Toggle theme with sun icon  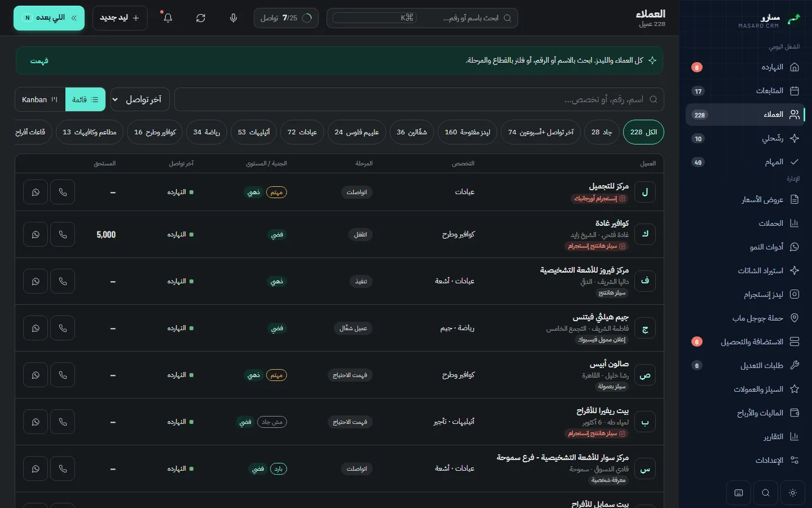(x=793, y=493)
